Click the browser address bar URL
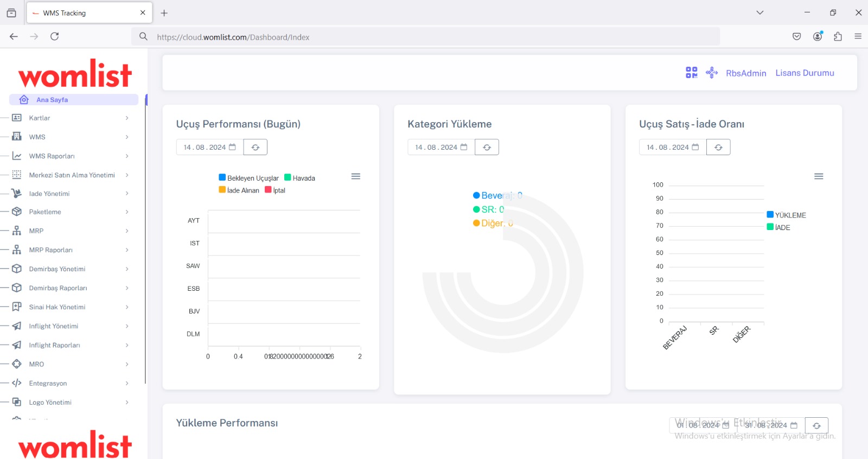Viewport: 868px width, 459px height. click(x=233, y=37)
